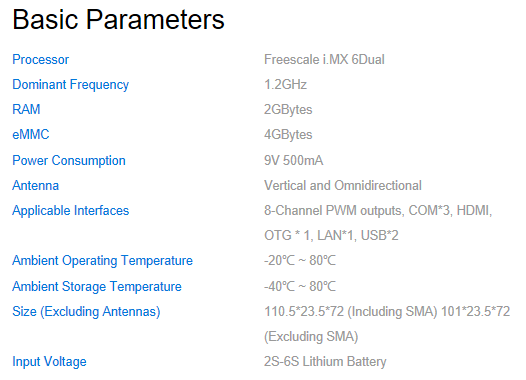Viewport: 526px width, 380px height.
Task: Click the Antenna parameter label
Action: tap(36, 185)
